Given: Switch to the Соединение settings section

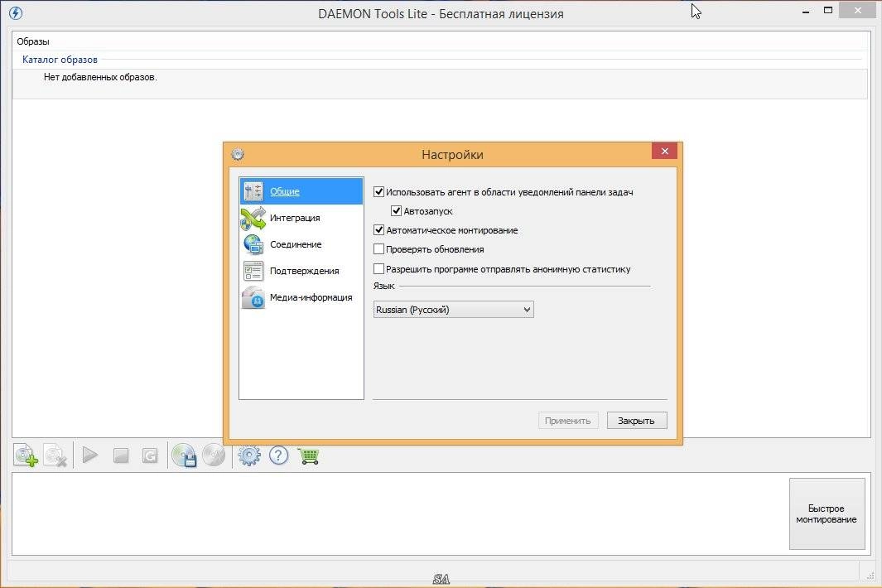Looking at the screenshot, I should point(301,244).
